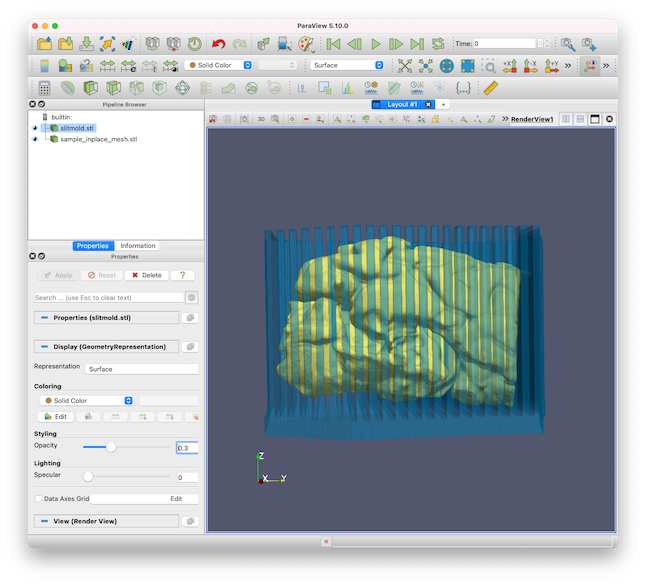Viewport: 646px width, 585px height.
Task: Click the Undo red arrow icon
Action: click(x=218, y=44)
